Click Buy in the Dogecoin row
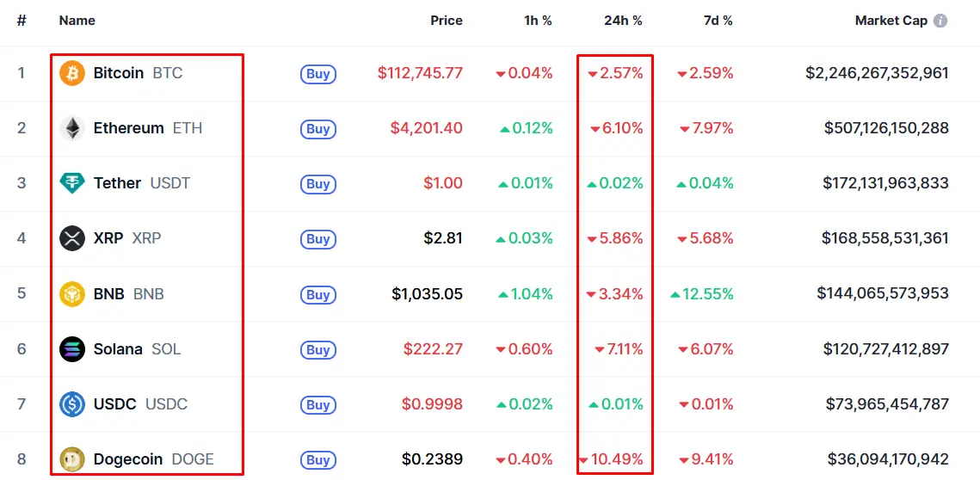The height and width of the screenshot is (480, 980). click(x=318, y=460)
